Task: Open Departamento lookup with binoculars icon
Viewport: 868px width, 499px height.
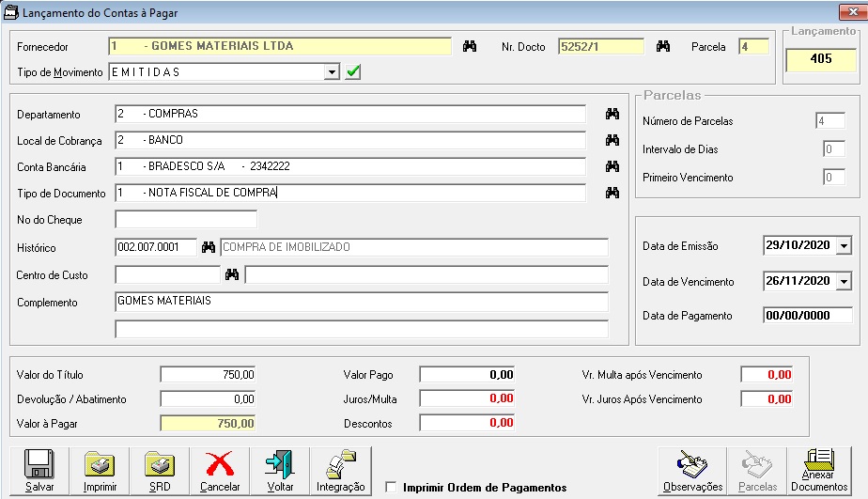Action: tap(612, 114)
